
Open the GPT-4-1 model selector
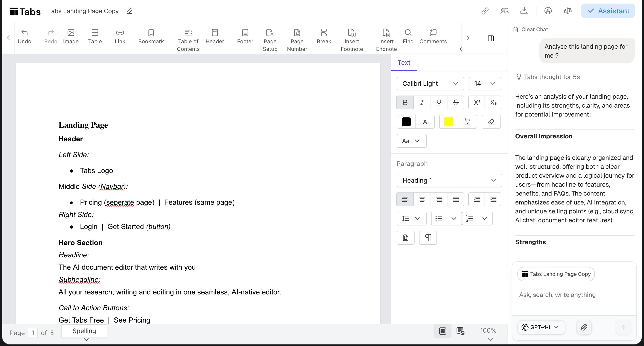[541, 327]
